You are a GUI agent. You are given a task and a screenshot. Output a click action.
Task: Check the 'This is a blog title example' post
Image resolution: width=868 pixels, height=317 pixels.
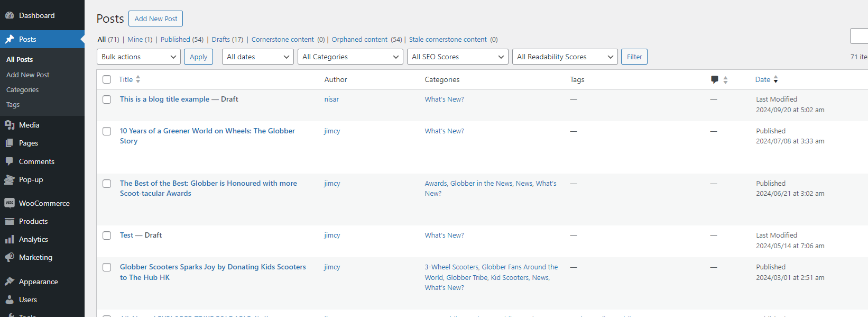(107, 99)
